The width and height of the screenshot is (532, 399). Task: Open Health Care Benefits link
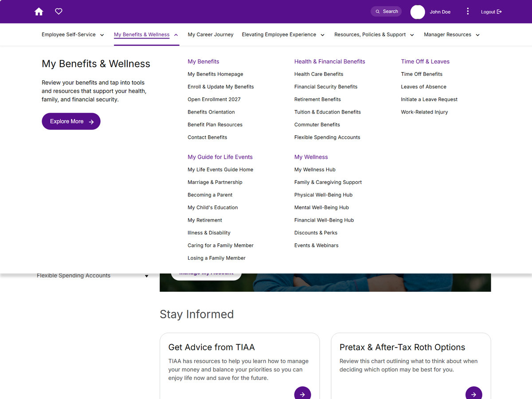(319, 74)
